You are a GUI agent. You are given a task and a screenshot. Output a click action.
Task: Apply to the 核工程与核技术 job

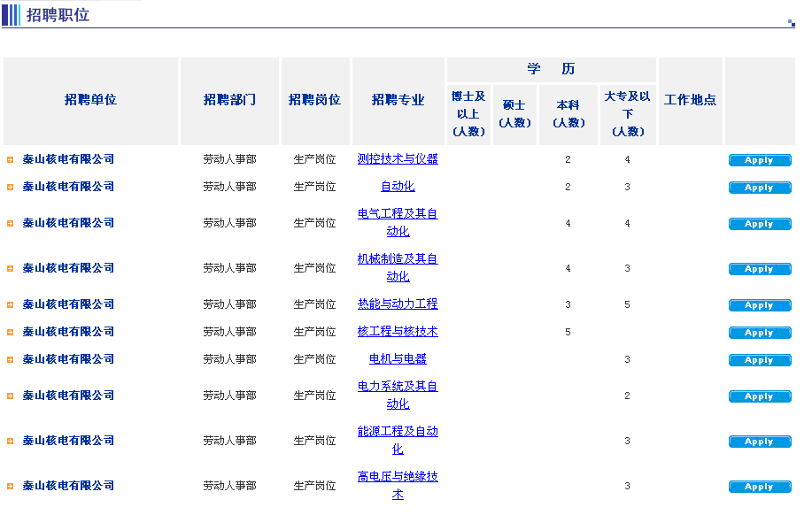[759, 333]
